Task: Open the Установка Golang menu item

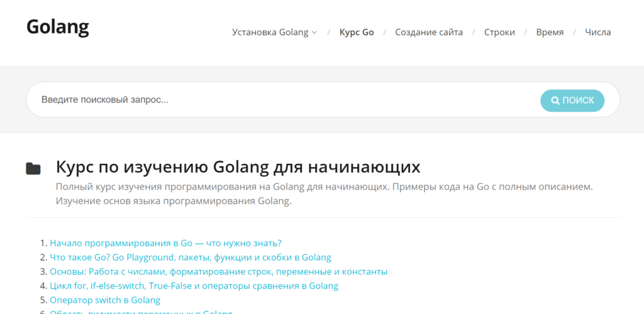Action: [270, 32]
